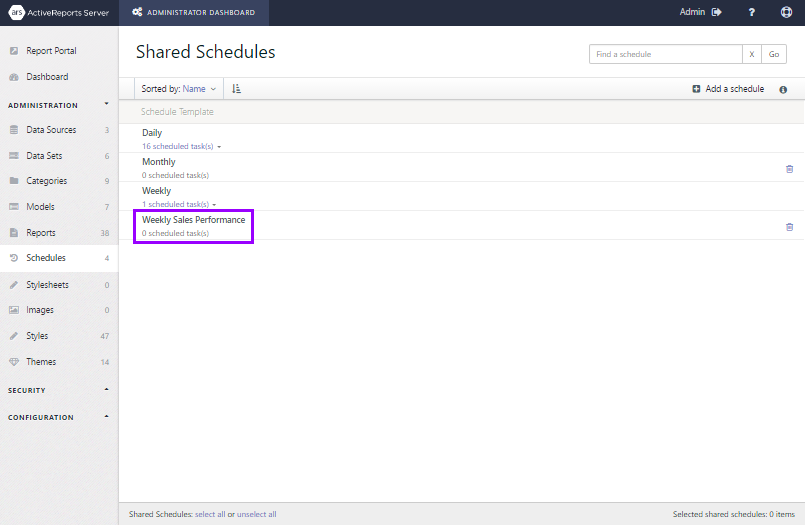Toggle sort order direction icon
The height and width of the screenshot is (525, 805).
(236, 89)
